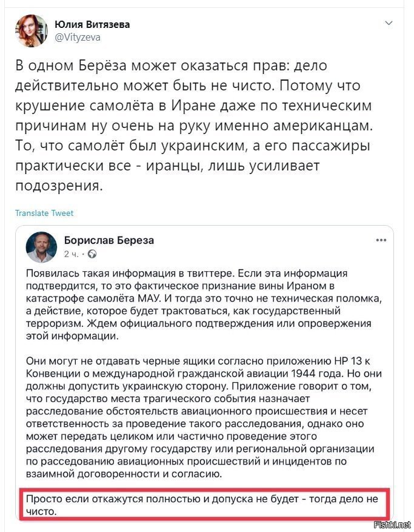
Task: Expand the tweet options chevron
Action: click(x=389, y=23)
